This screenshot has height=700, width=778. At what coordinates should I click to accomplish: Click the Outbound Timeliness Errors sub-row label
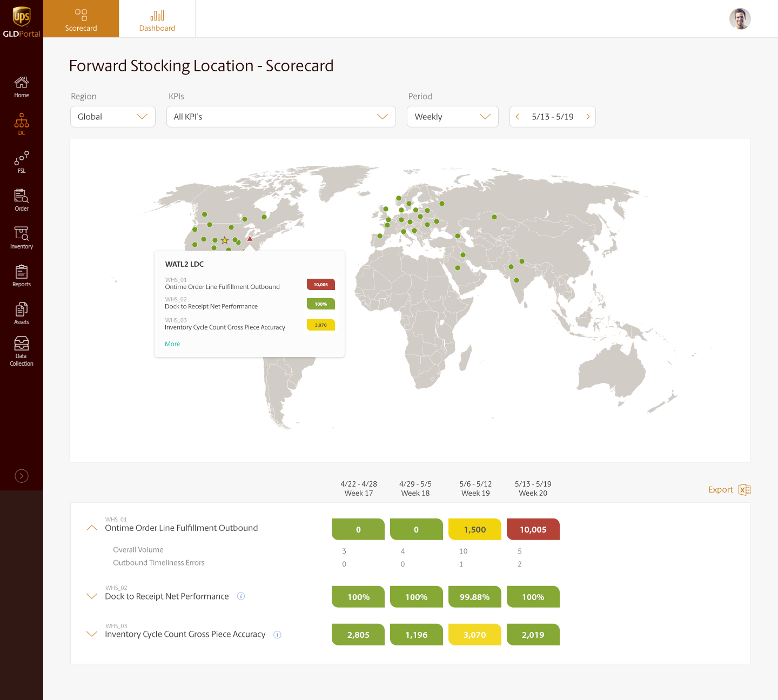pyautogui.click(x=159, y=563)
